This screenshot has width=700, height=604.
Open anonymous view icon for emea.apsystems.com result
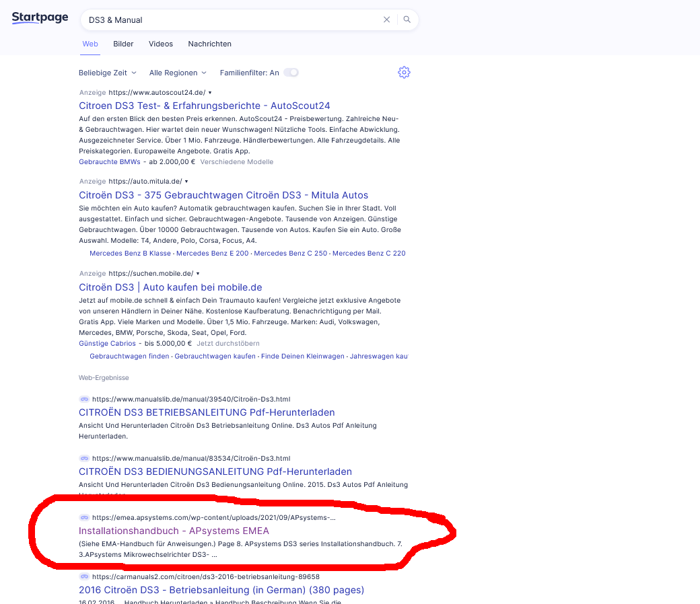84,518
